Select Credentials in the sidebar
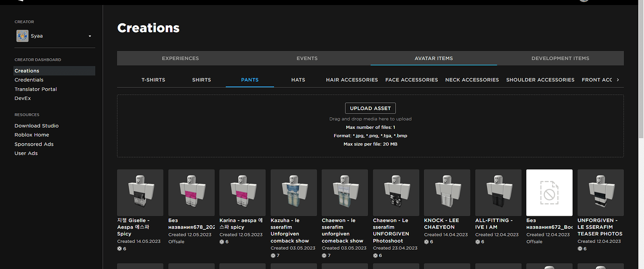This screenshot has height=269, width=644. pyautogui.click(x=29, y=79)
